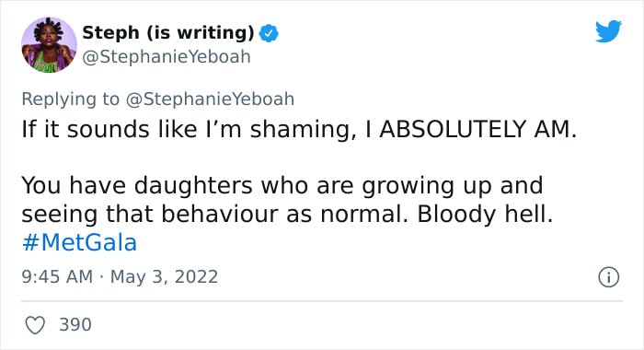This screenshot has height=350, width=644.
Task: Click the text 'I ABSOLUTELY AM.'
Action: [x=471, y=129]
